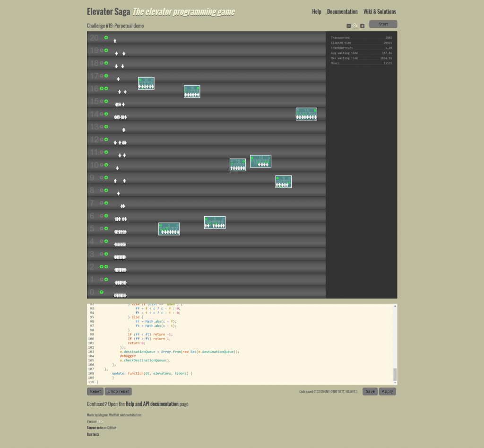Image resolution: width=484 pixels, height=448 pixels.
Task: Toggle the up button on floor 7
Action: point(102,203)
